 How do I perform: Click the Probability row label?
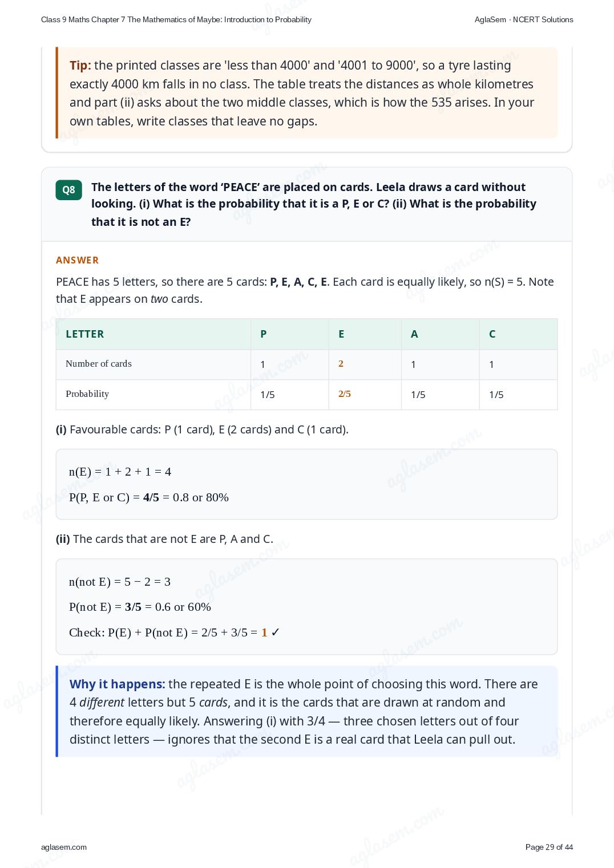click(87, 394)
